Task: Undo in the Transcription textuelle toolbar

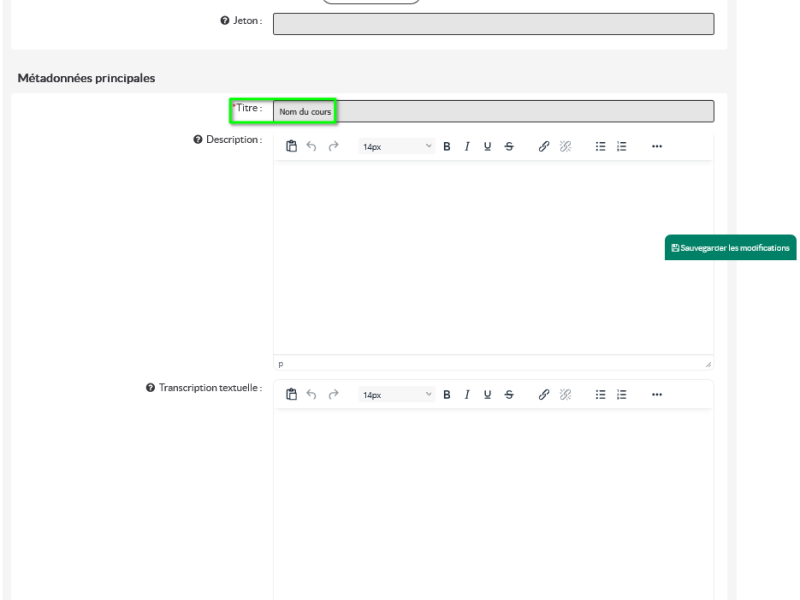Action: coord(311,394)
